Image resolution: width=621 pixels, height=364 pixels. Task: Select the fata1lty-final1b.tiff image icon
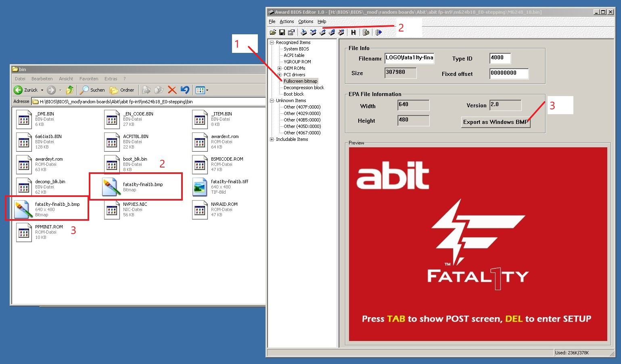pyautogui.click(x=200, y=187)
